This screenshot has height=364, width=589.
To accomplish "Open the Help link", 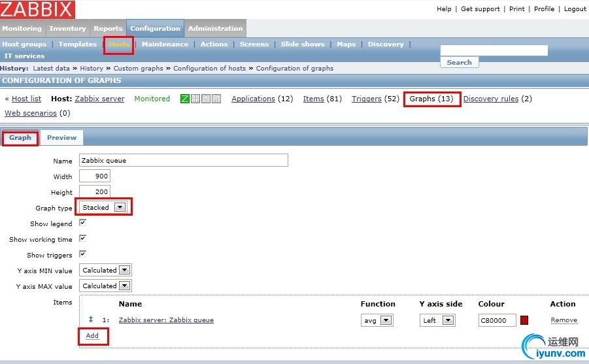I will tap(444, 9).
